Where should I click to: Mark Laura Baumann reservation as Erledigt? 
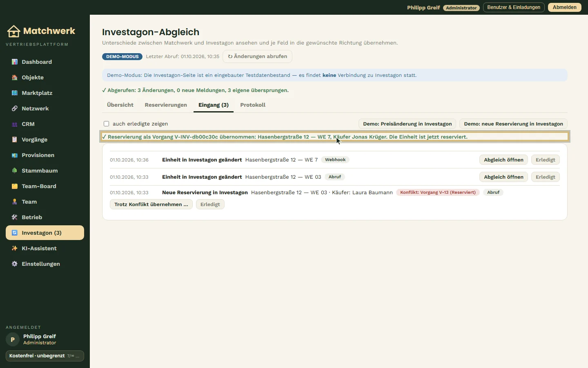pyautogui.click(x=210, y=204)
